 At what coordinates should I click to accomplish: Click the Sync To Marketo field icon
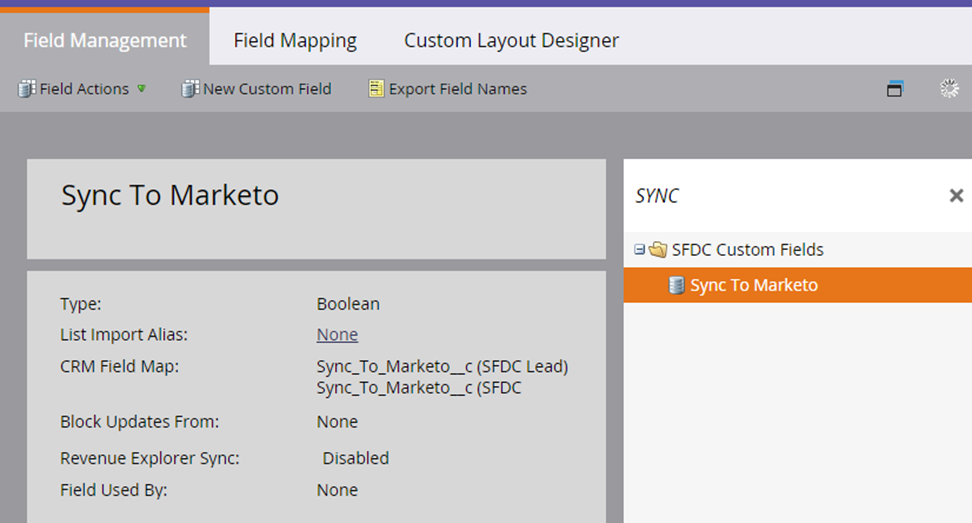coord(676,285)
